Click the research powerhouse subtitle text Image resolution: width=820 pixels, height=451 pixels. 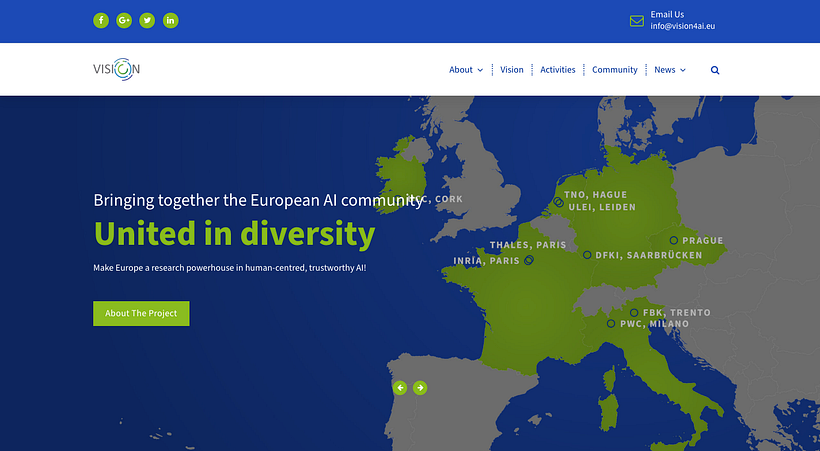[230, 268]
